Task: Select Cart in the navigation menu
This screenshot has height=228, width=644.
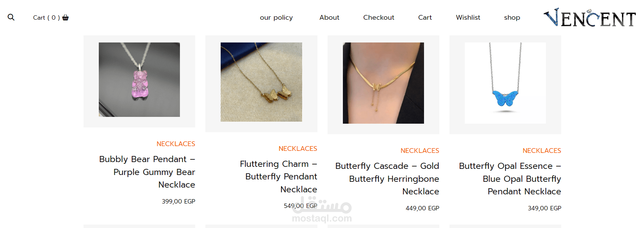Action: pos(425,18)
